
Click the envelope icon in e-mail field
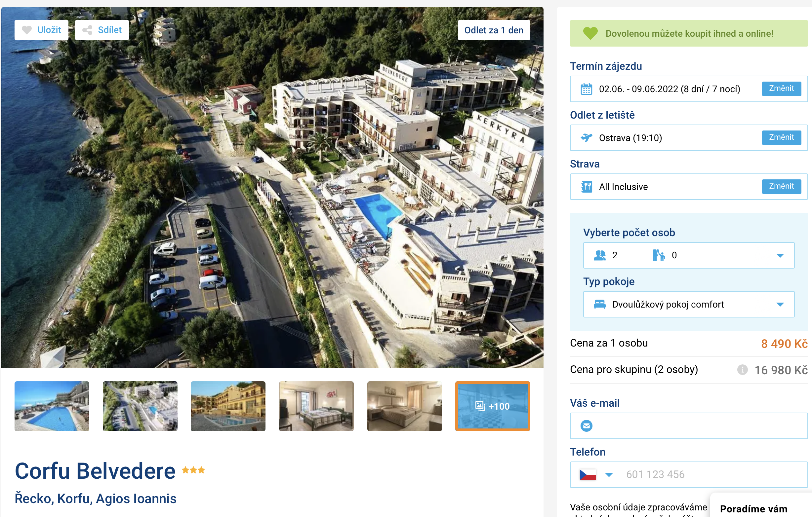click(586, 426)
